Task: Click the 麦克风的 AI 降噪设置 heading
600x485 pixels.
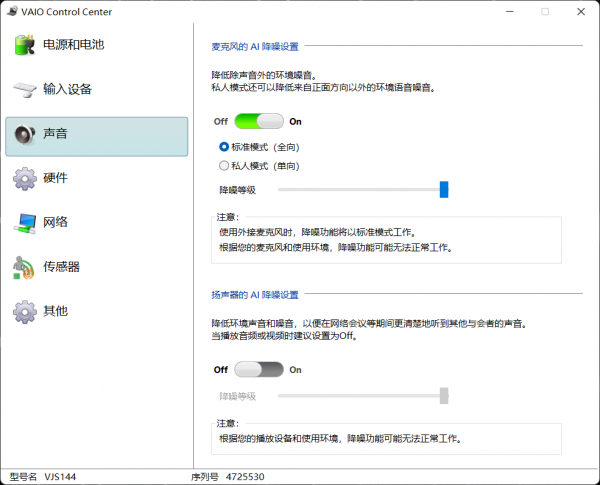Action: point(255,47)
